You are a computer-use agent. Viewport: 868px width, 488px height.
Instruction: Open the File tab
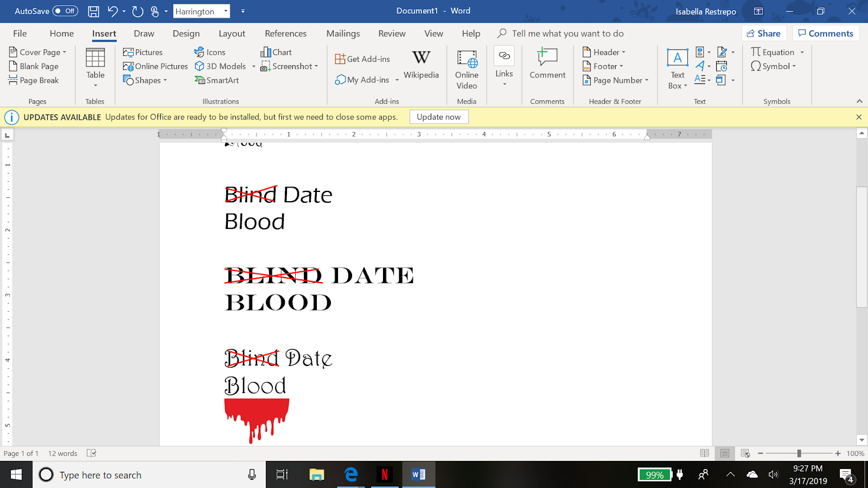20,33
